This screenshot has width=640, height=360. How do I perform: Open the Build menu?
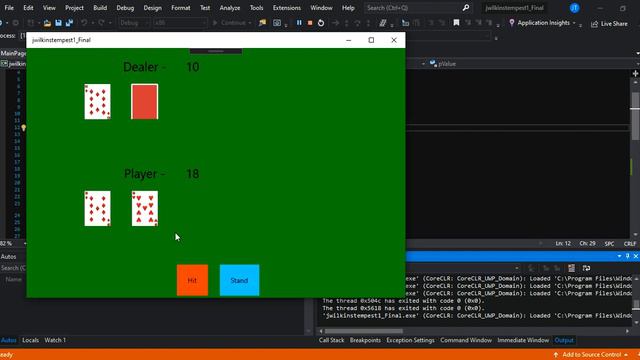(100, 8)
